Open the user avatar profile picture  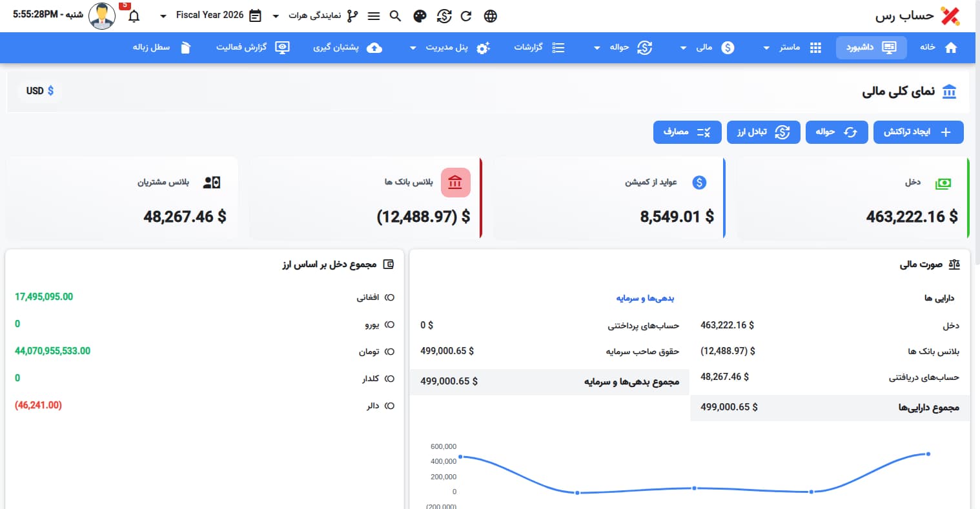(102, 16)
